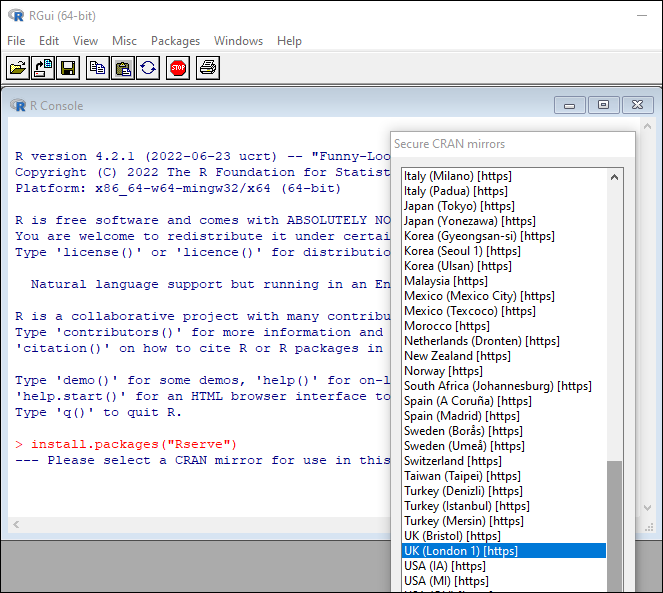Select mirror 'Mexico (Texcoco) [https]'
The image size is (663, 593).
[x=504, y=311]
